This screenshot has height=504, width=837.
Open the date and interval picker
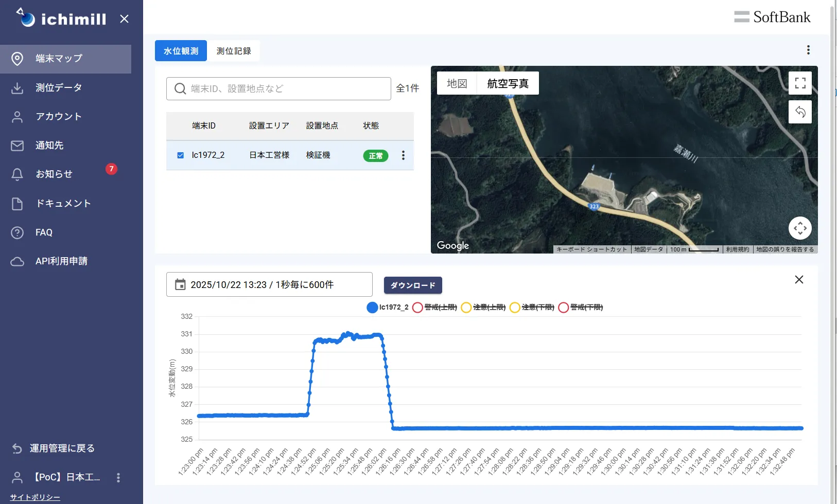coord(269,285)
